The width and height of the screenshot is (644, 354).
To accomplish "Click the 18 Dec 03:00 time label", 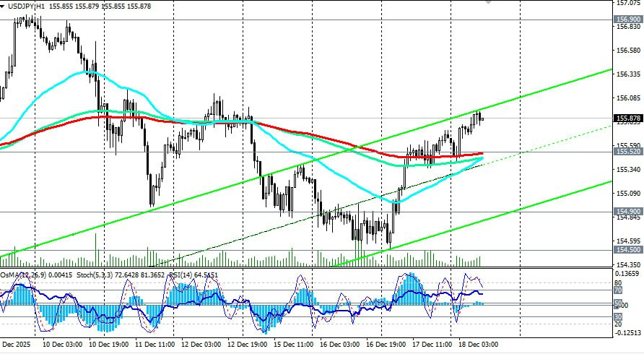I will click(x=479, y=344).
